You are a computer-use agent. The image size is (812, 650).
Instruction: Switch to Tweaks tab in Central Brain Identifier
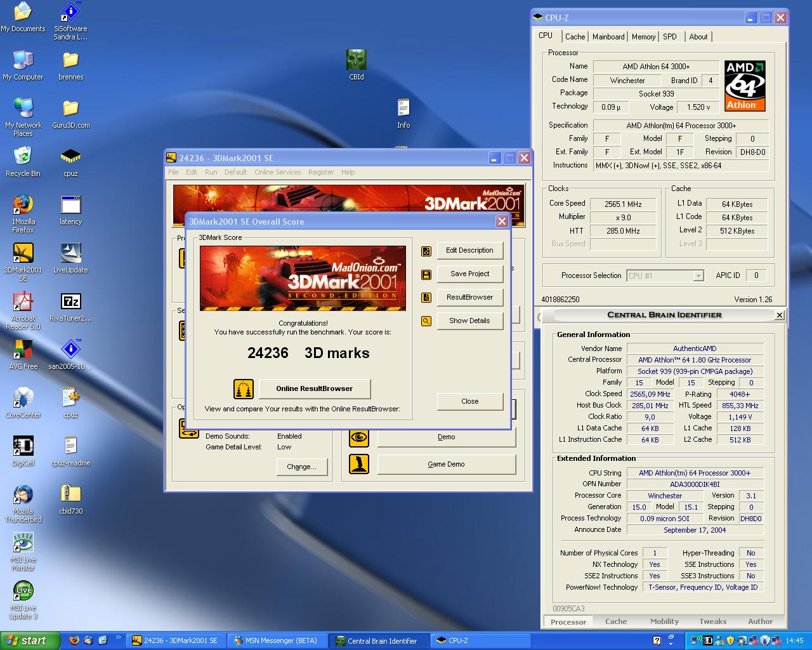click(713, 621)
